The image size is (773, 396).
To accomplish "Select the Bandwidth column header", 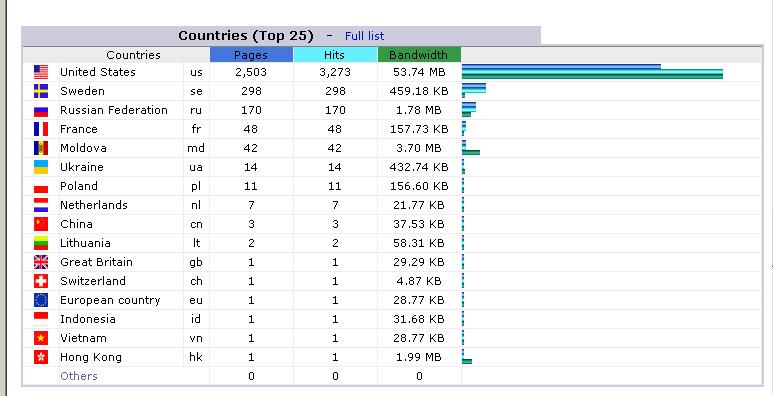I will (419, 55).
